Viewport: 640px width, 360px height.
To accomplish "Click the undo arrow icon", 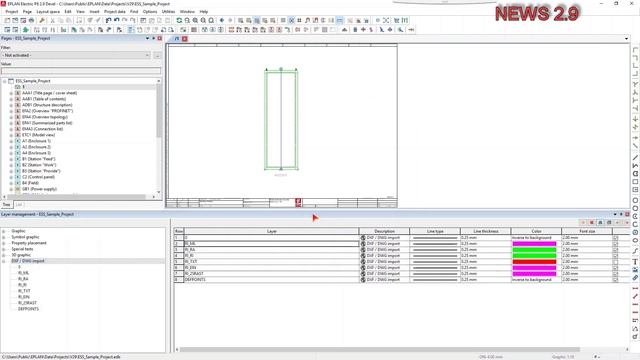I will [109, 20].
